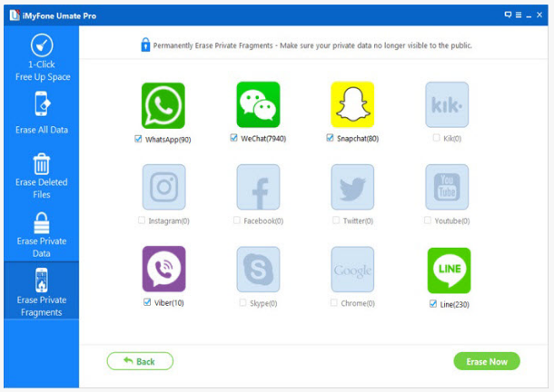The height and width of the screenshot is (392, 554).
Task: Click the green LINE app icon
Action: [x=449, y=270]
